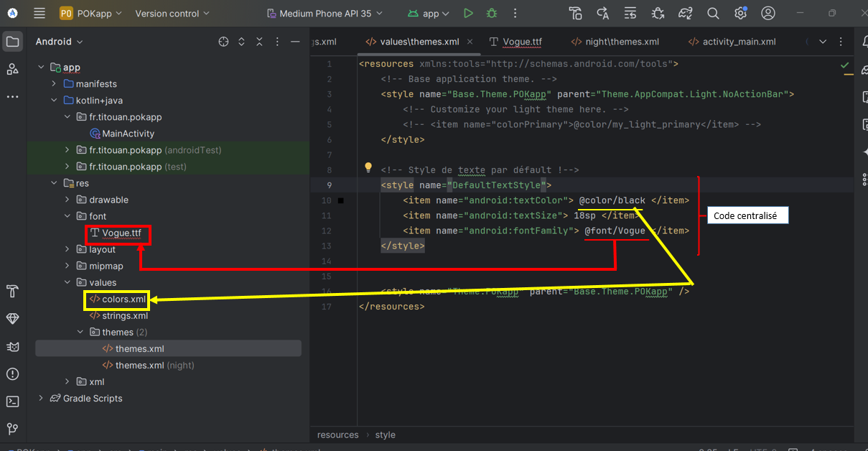Viewport: 868px width, 451px height.
Task: Collapse the themes (2) node
Action: click(x=80, y=332)
